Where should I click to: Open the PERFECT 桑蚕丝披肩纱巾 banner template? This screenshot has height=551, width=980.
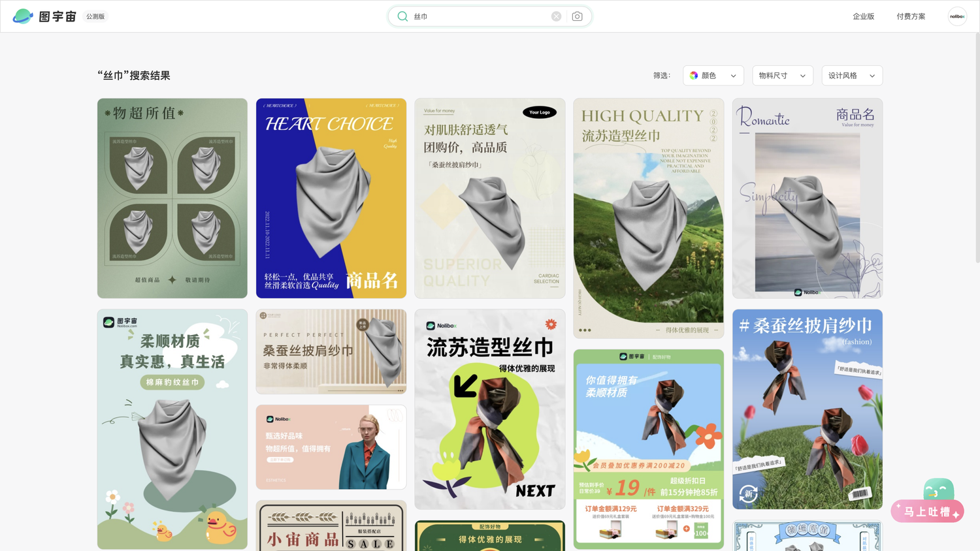point(331,352)
